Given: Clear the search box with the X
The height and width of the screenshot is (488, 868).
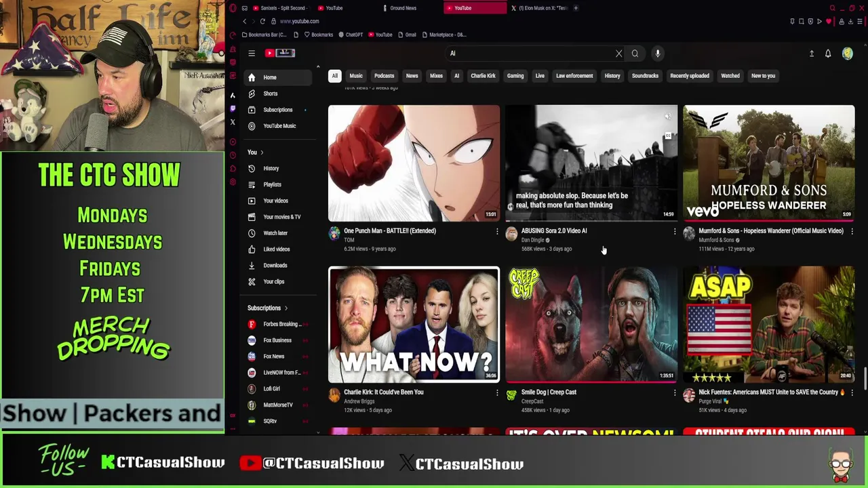Looking at the screenshot, I should click(618, 54).
